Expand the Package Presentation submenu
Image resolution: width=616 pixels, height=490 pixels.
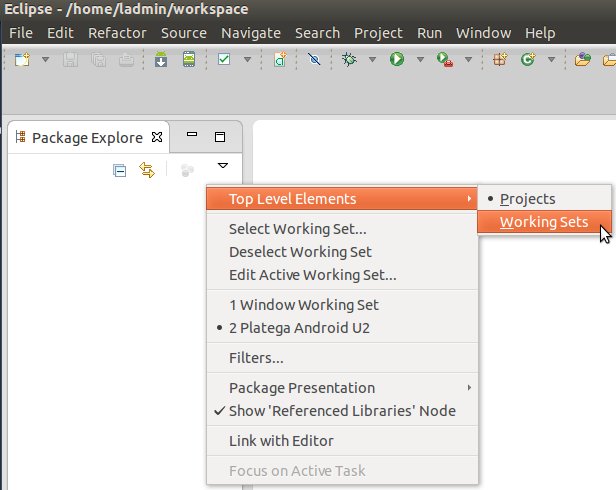tap(342, 388)
